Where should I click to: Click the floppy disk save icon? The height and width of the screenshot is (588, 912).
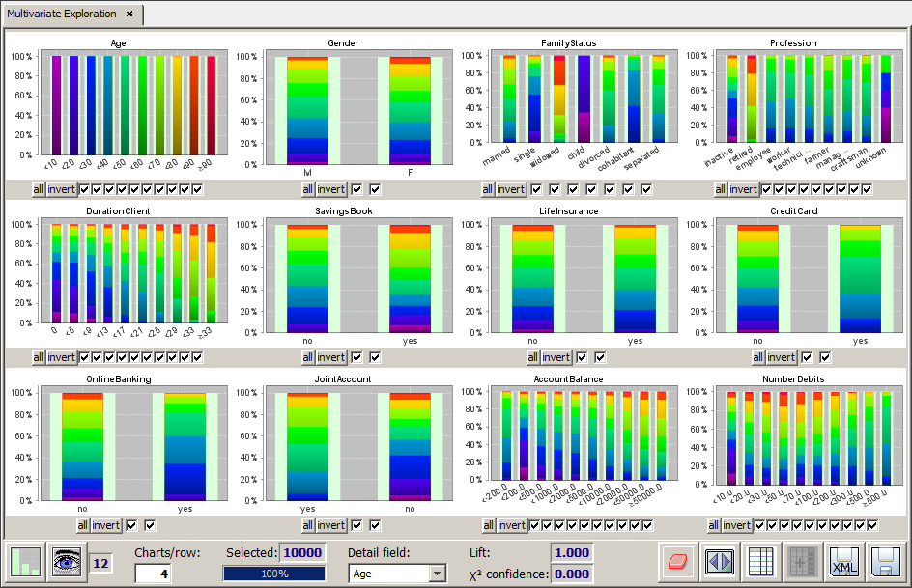point(884,562)
